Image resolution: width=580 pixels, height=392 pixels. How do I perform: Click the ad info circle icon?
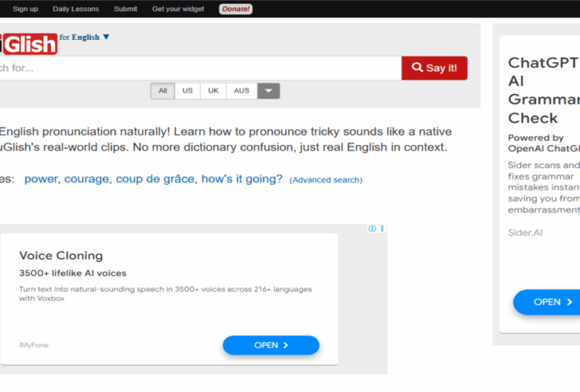[x=372, y=228]
